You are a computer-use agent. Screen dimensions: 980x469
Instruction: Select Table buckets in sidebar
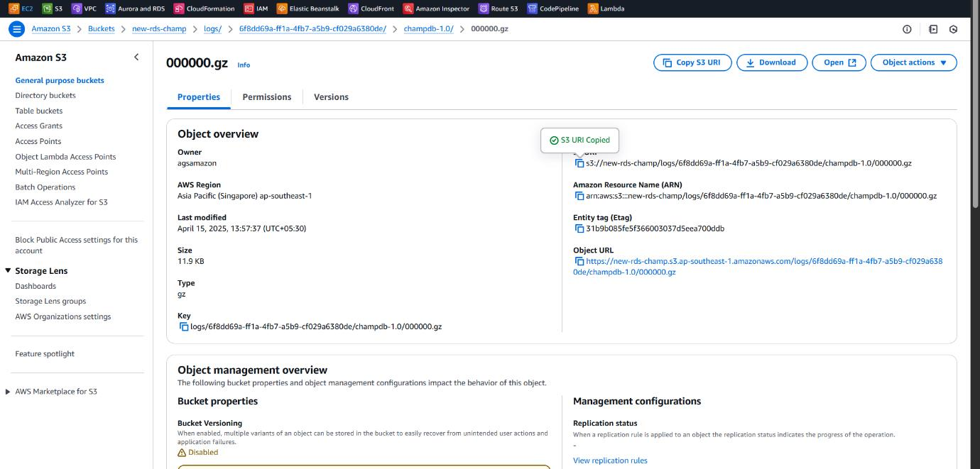pos(39,111)
